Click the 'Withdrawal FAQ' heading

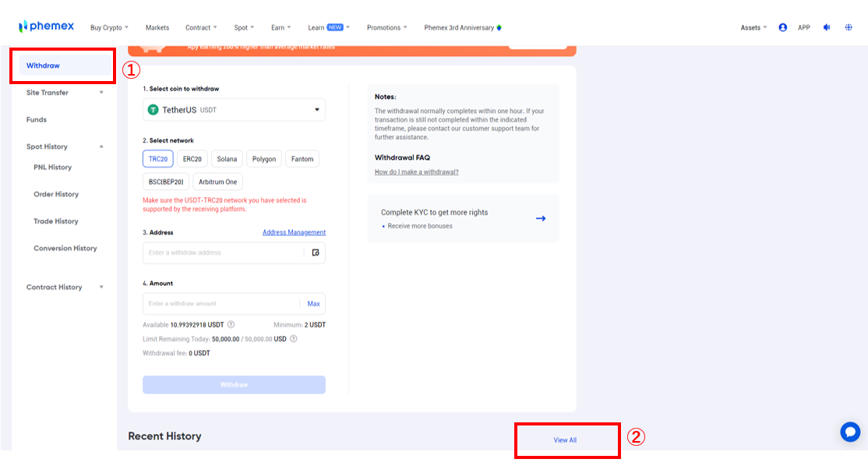point(403,157)
